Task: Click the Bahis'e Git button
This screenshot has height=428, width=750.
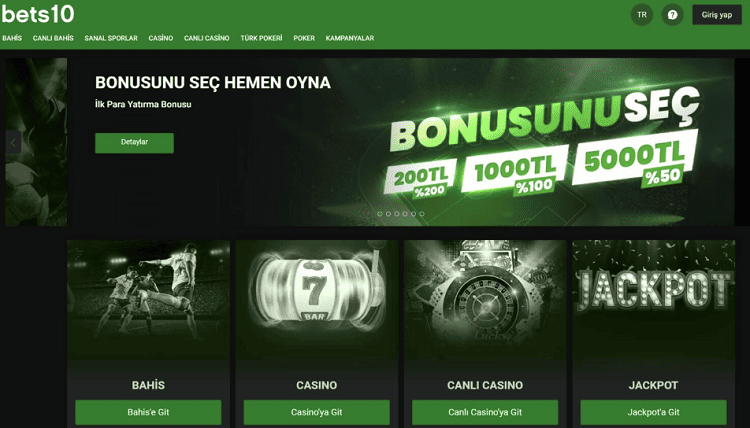Action: tap(148, 412)
